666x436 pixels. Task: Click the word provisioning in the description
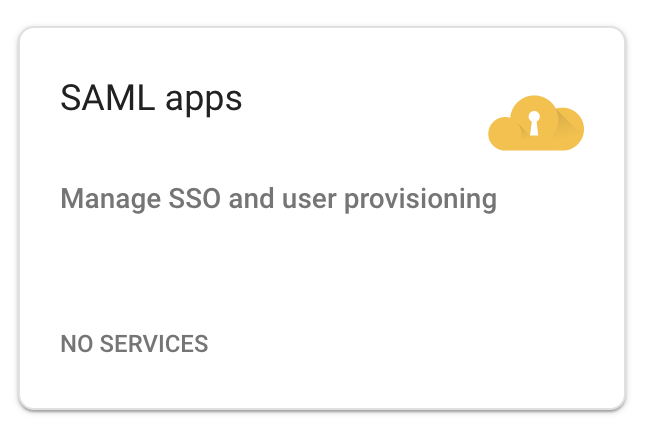[x=420, y=200]
